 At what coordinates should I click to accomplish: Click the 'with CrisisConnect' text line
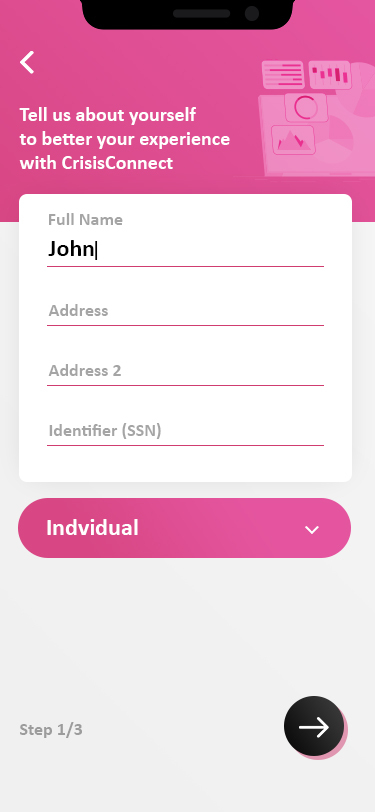[96, 163]
